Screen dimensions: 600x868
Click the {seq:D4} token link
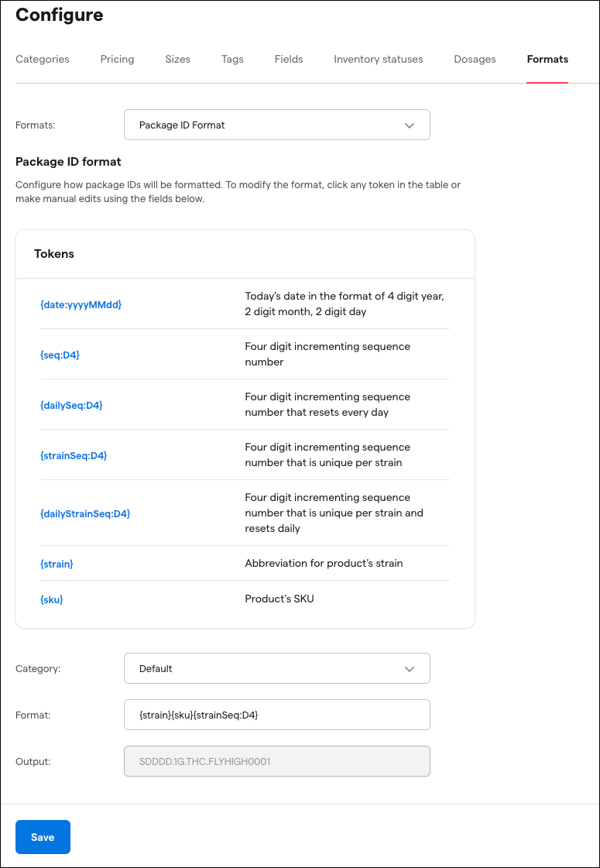[x=60, y=355]
